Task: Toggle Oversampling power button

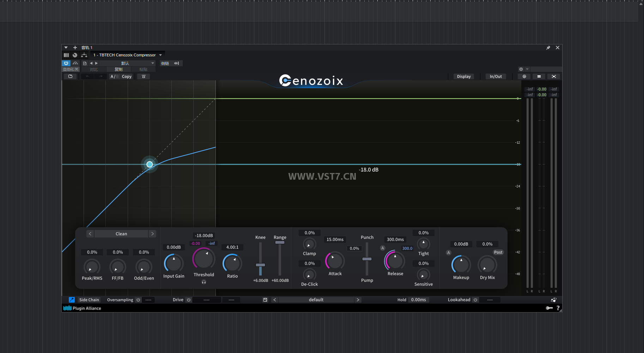Action: point(138,300)
